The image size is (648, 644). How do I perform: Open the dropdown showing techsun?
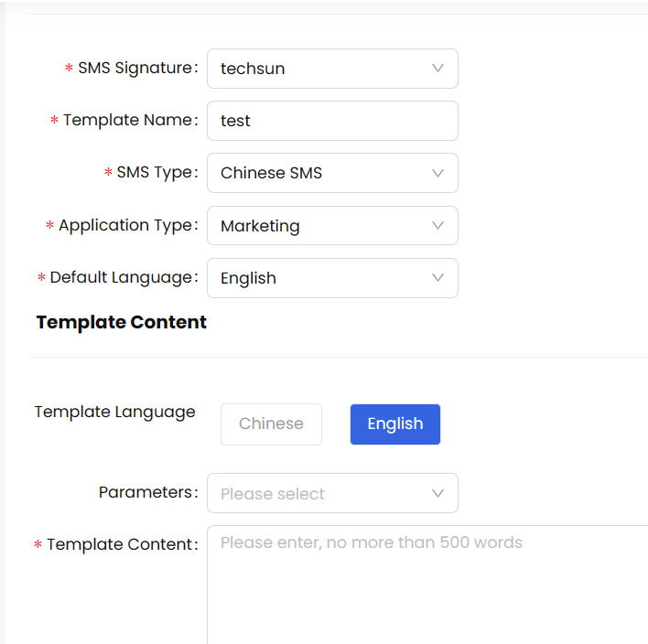320,69
